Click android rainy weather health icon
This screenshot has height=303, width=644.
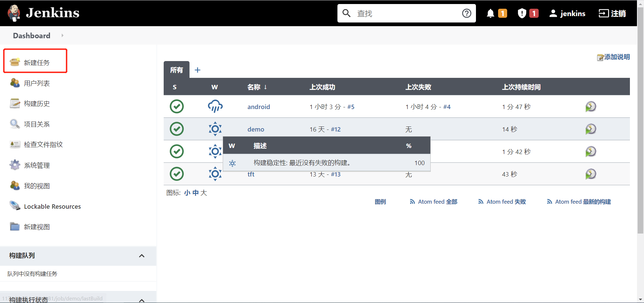215,106
